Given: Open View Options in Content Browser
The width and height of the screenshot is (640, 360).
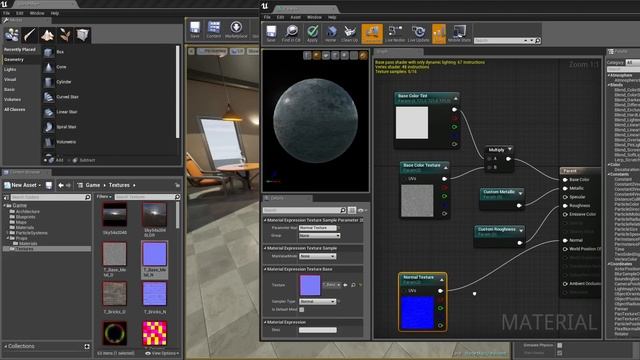Looking at the screenshot, I should coord(162,353).
